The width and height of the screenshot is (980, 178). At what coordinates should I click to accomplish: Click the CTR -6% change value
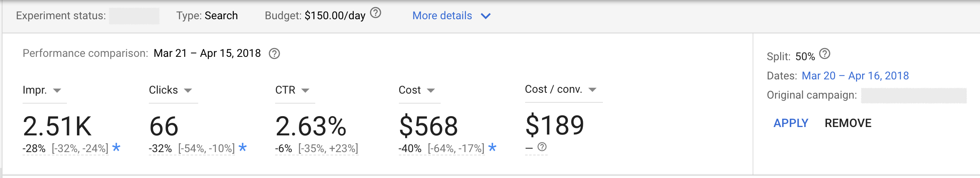[x=283, y=148]
